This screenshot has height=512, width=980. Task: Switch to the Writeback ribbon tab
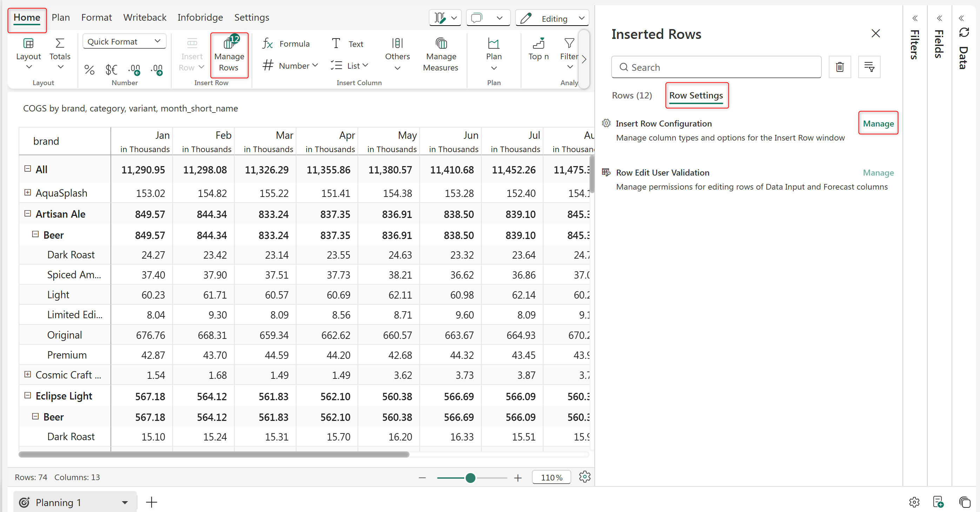point(145,18)
